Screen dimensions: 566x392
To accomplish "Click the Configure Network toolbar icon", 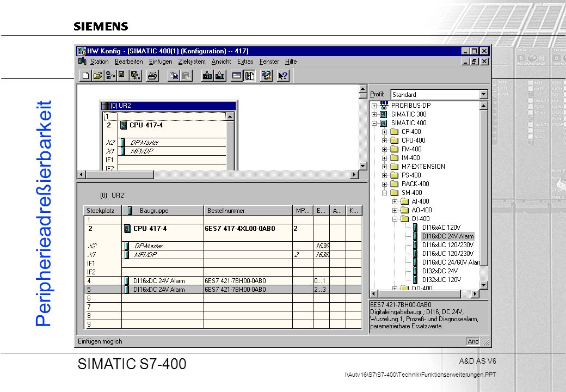I will (x=266, y=76).
